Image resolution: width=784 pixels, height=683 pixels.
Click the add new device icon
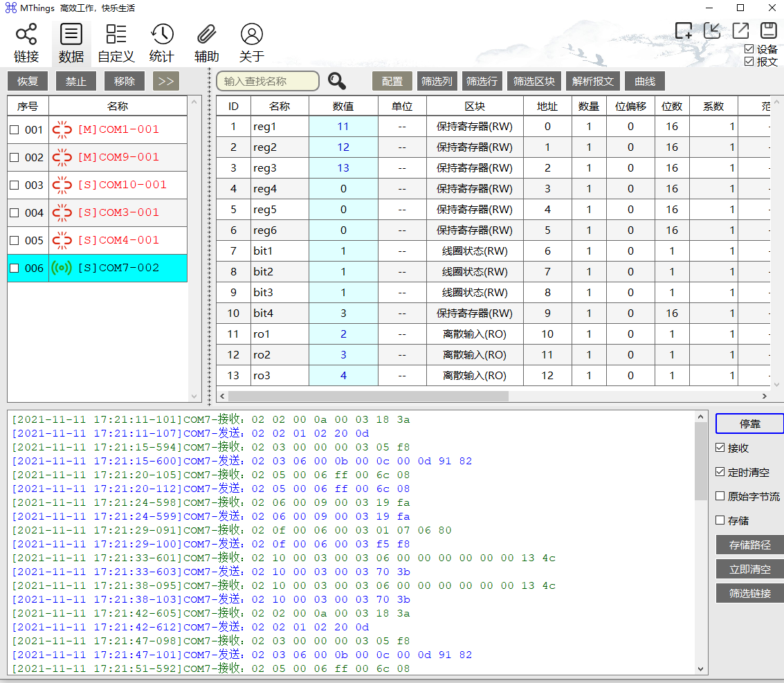[684, 30]
